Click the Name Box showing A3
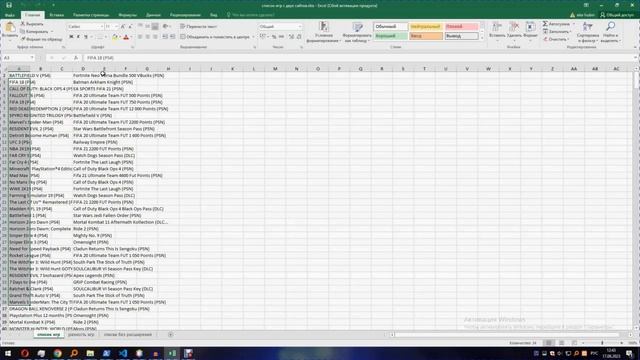Image resolution: width=640 pixels, height=360 pixels. tap(18, 58)
